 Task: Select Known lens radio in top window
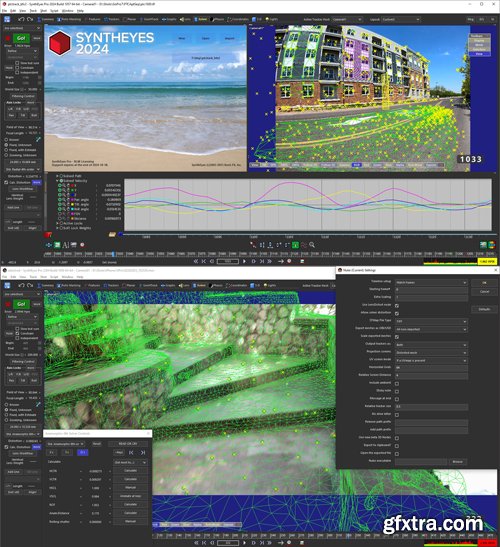(x=6, y=140)
